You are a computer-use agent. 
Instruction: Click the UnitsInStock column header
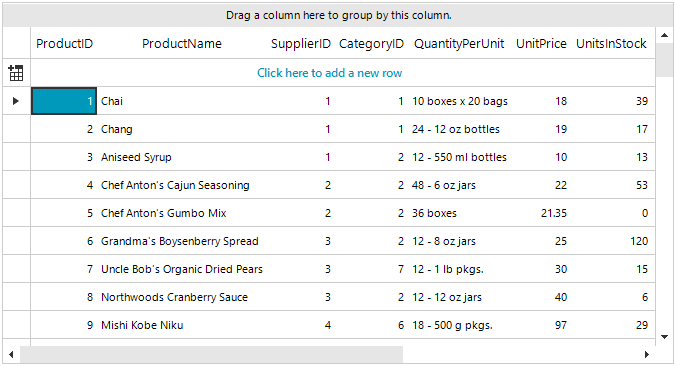click(611, 43)
